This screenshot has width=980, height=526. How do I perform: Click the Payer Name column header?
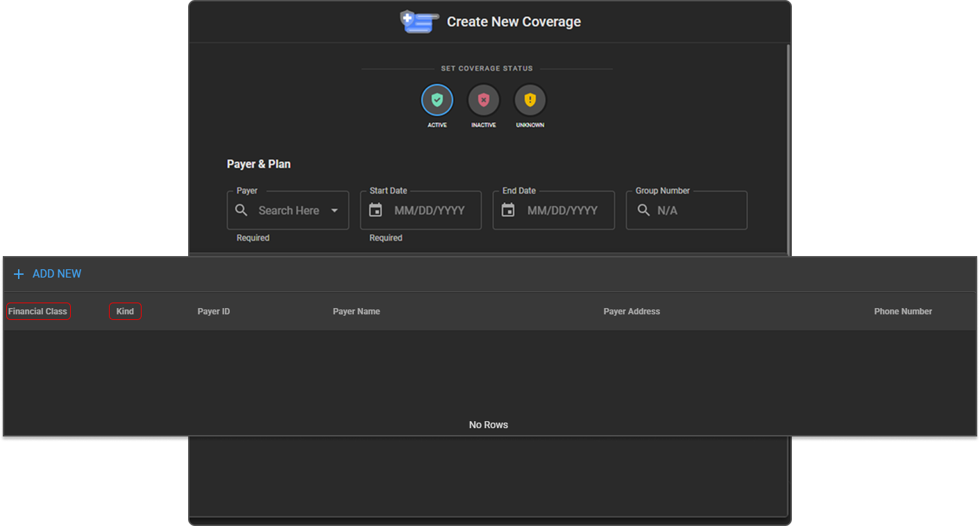357,312
